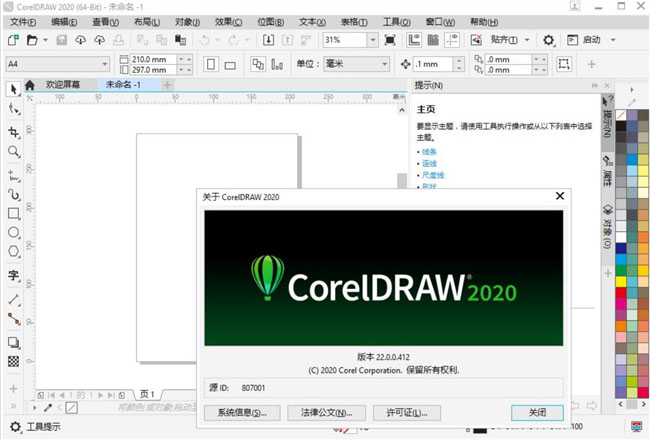Expand the Open folder dropdown arrow

tap(46, 40)
